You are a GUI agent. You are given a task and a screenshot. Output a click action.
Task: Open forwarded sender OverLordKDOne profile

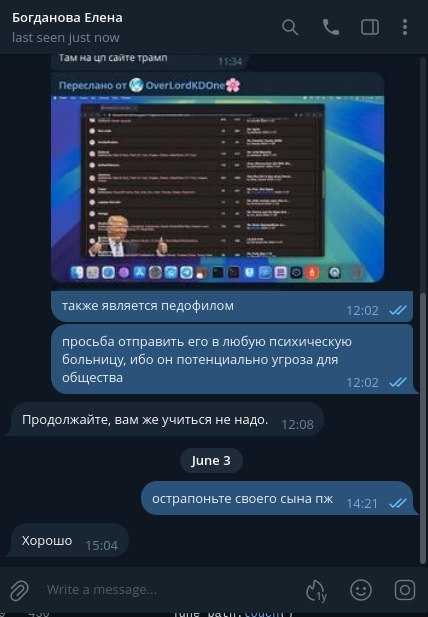tap(185, 85)
